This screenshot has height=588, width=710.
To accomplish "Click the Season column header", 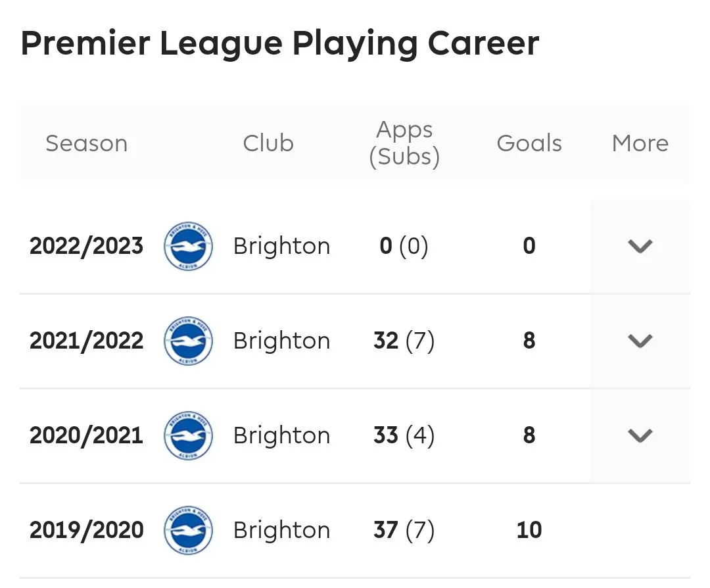I will [86, 143].
